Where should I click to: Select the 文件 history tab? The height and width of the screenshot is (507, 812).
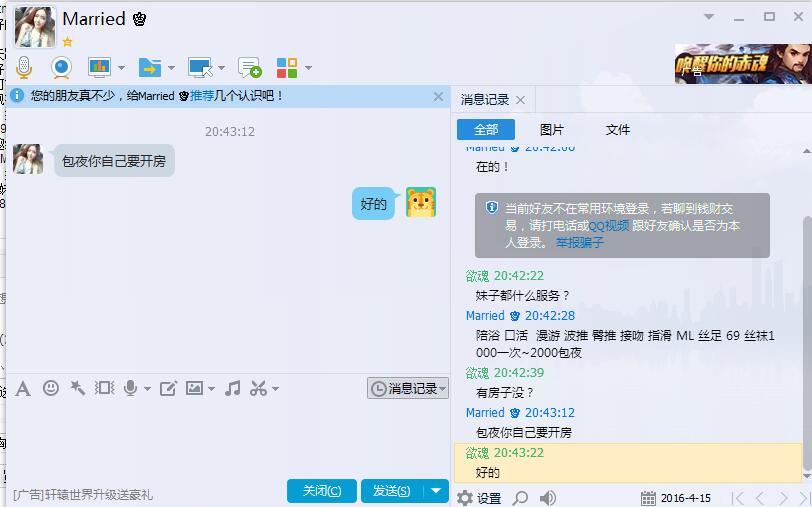tap(617, 129)
